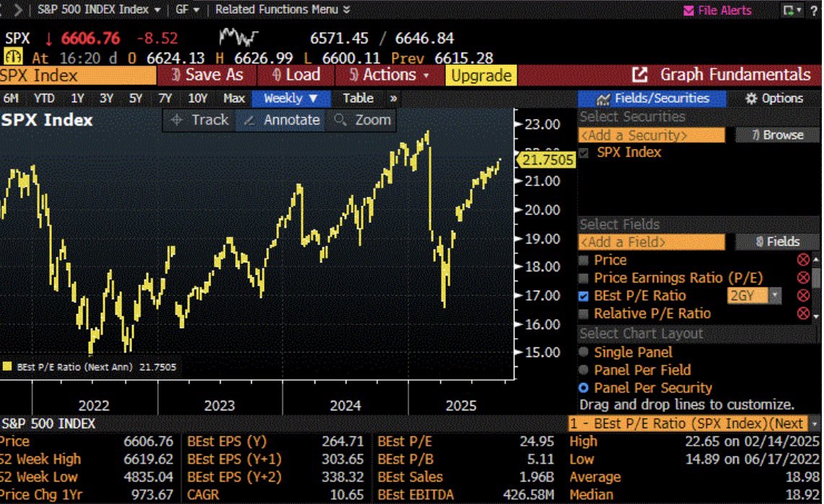Open the Weekly periodicity dropdown

click(x=291, y=98)
